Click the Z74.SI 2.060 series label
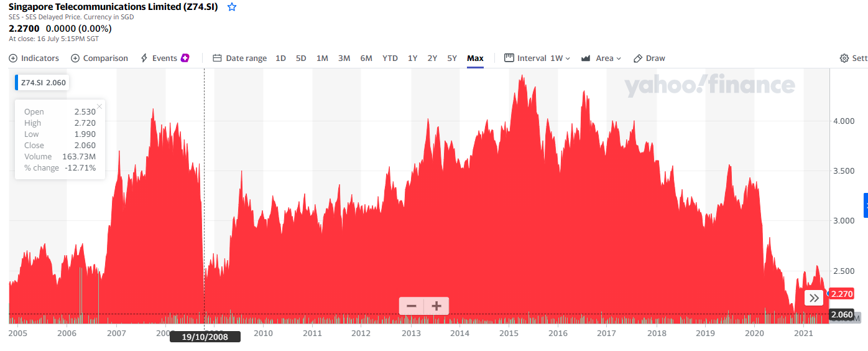The height and width of the screenshot is (351, 868). click(x=42, y=82)
